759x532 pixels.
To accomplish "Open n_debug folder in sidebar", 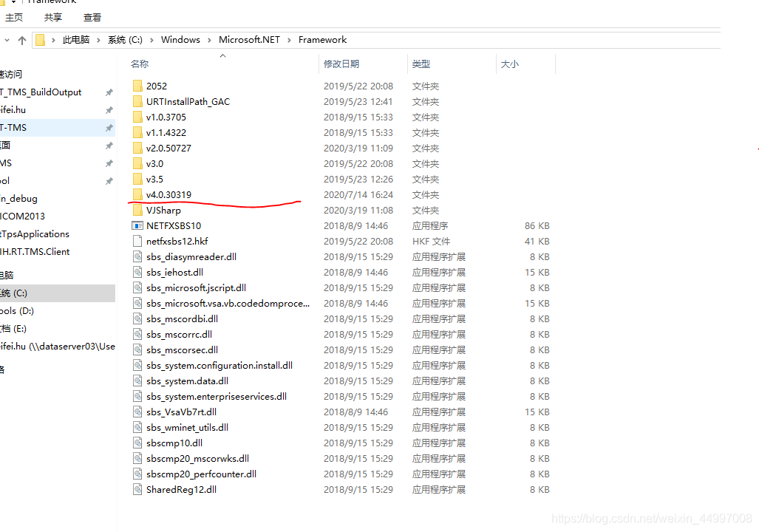I will tap(19, 199).
